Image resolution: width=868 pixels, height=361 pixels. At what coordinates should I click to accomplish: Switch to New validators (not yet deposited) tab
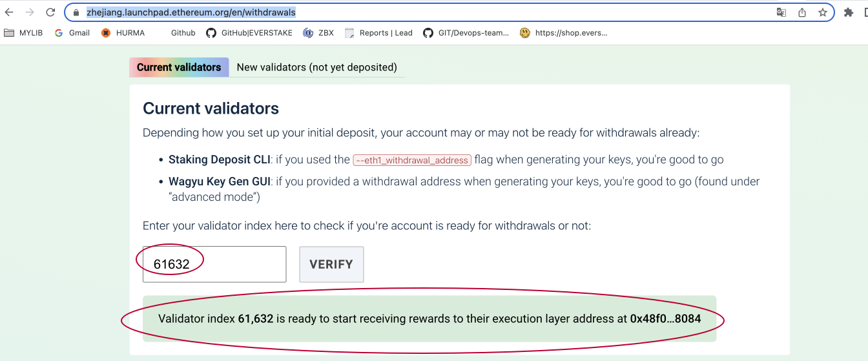click(316, 67)
